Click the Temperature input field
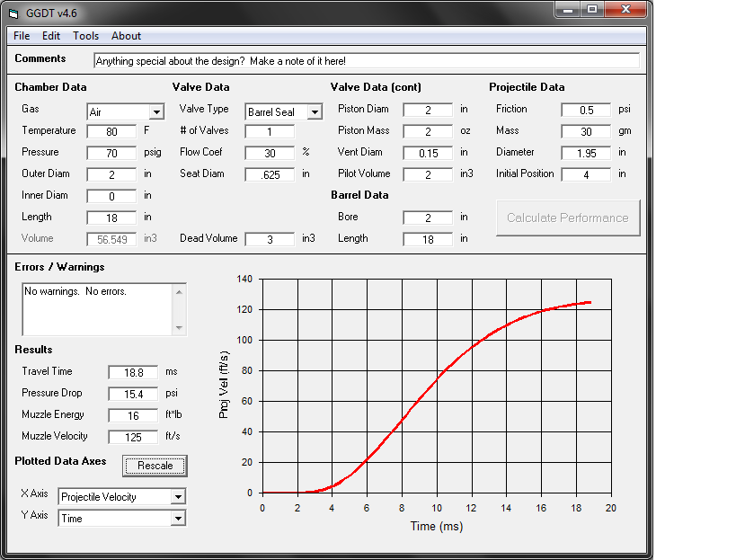The width and height of the screenshot is (736, 560). [x=111, y=131]
